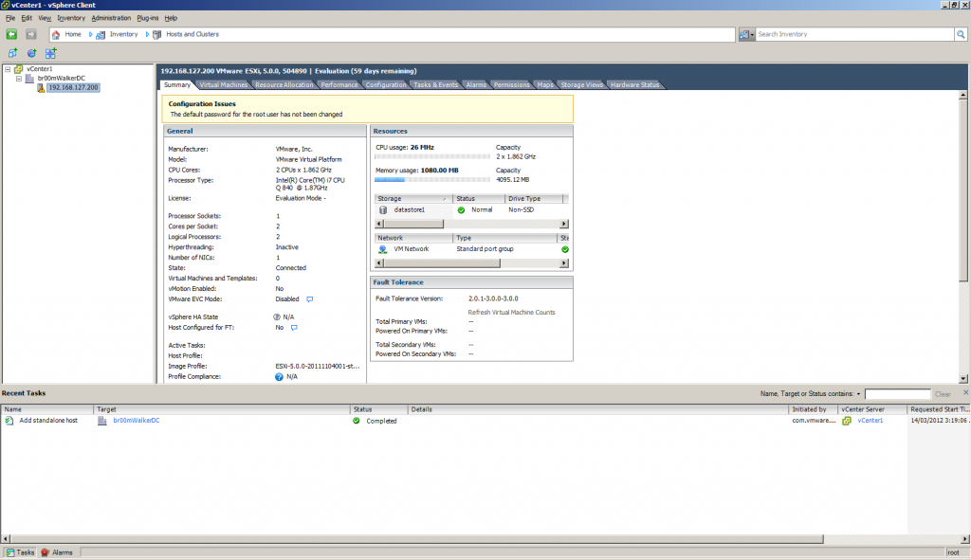This screenshot has height=560, width=971.
Task: Go to Home via breadcrumb house icon
Action: coord(56,35)
